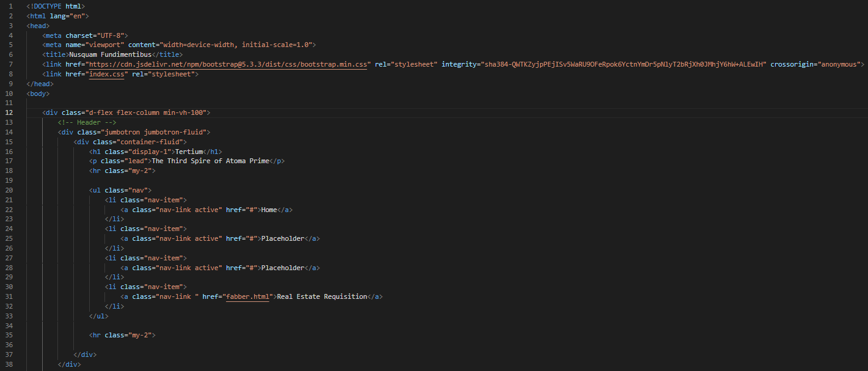Click the opening <body> tag
Image resolution: width=868 pixels, height=371 pixels.
[x=38, y=94]
